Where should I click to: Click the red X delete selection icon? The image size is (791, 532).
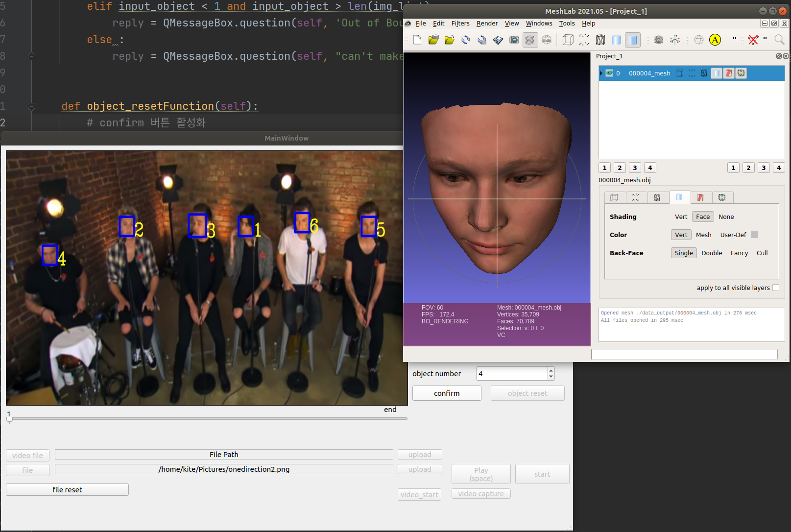coord(753,40)
